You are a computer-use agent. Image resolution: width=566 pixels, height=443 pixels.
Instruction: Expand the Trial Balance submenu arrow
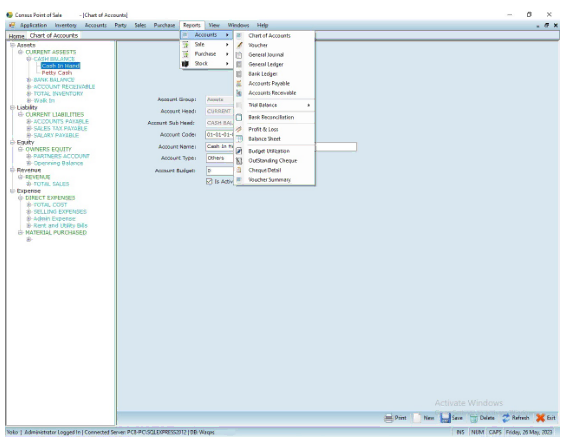pyautogui.click(x=309, y=105)
